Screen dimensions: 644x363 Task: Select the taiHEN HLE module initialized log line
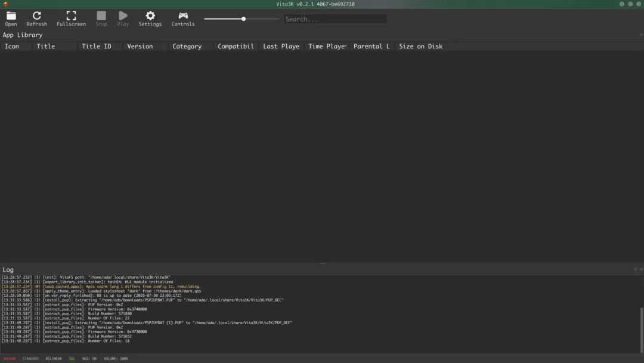click(87, 282)
